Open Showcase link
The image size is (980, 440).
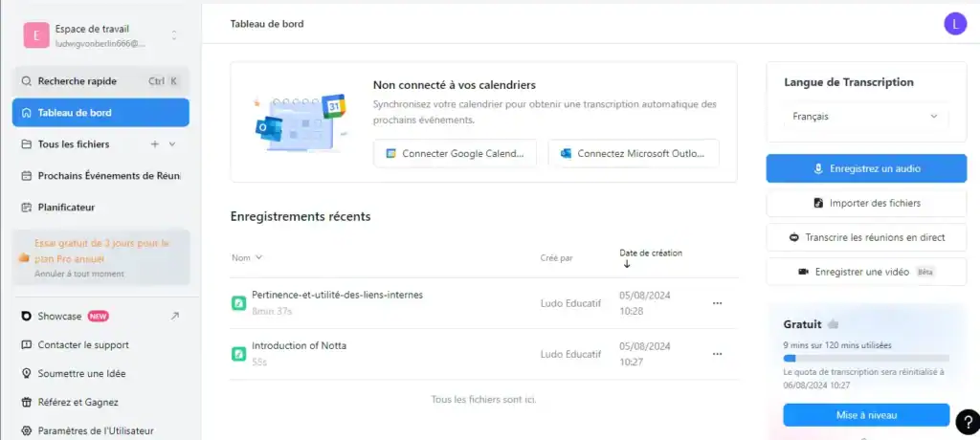coord(59,317)
